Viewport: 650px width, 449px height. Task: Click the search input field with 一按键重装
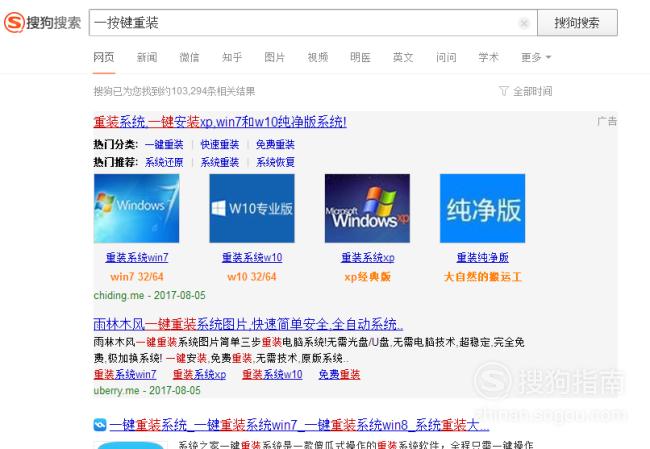313,22
